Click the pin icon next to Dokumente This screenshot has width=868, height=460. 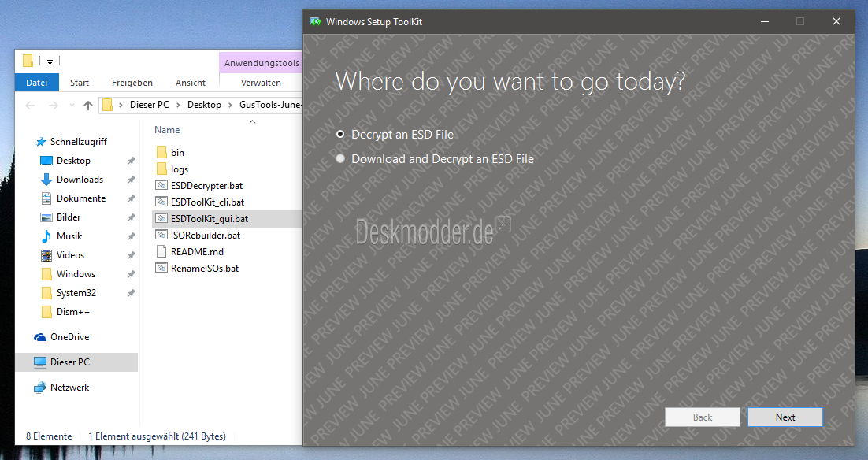click(132, 198)
